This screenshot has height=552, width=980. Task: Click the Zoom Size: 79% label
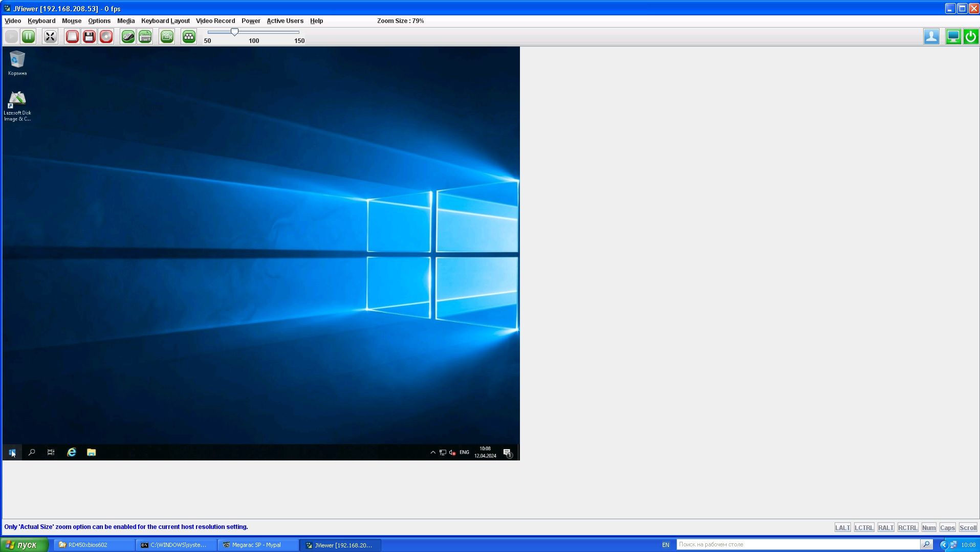coord(400,21)
